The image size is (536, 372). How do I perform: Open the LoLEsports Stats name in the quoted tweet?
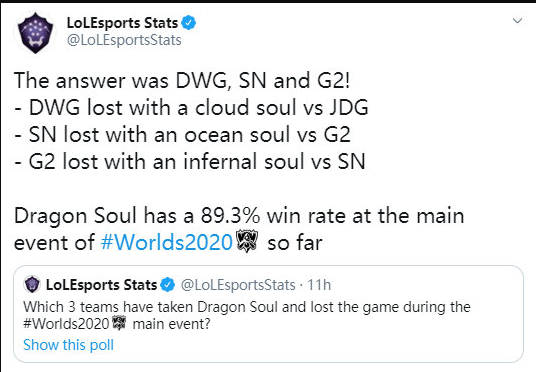click(101, 285)
